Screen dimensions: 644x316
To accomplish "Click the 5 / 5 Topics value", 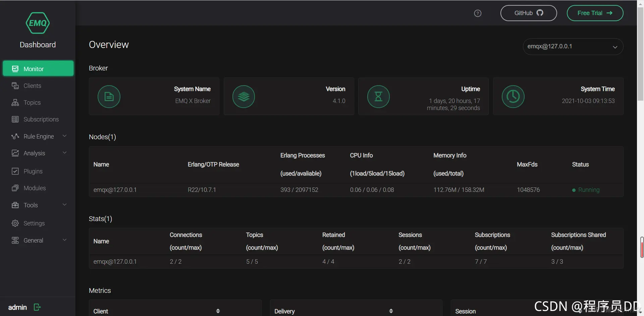I will click(252, 262).
